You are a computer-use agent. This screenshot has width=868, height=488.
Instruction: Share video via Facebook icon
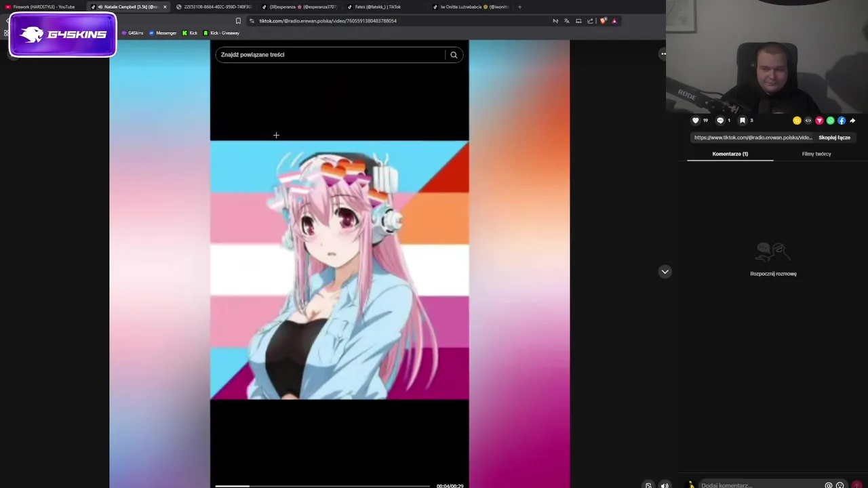pos(842,121)
